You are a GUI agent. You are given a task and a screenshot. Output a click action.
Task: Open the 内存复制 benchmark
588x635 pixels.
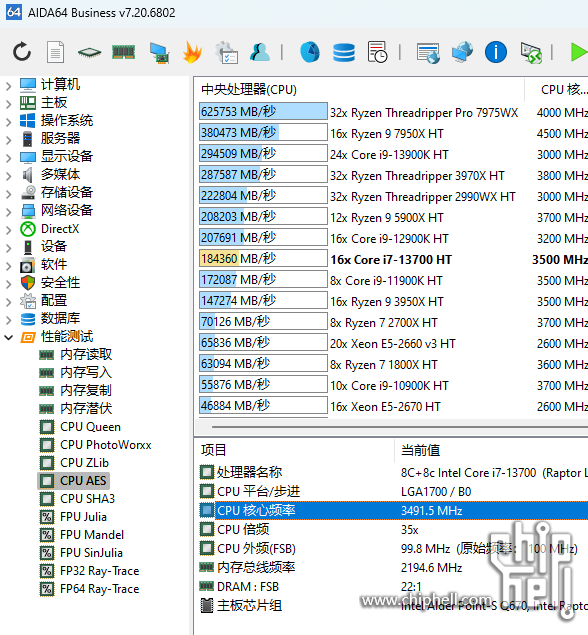coord(86,390)
